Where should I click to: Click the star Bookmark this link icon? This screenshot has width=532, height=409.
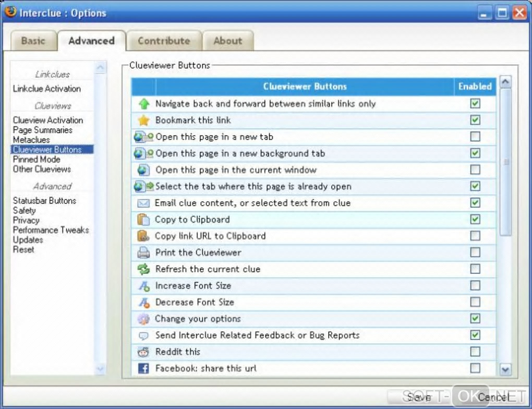click(x=144, y=120)
